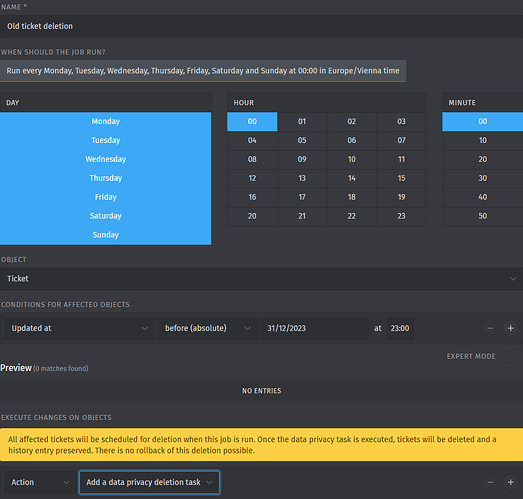The height and width of the screenshot is (499, 523).
Task: Open the Action type dropdown
Action: (40, 482)
